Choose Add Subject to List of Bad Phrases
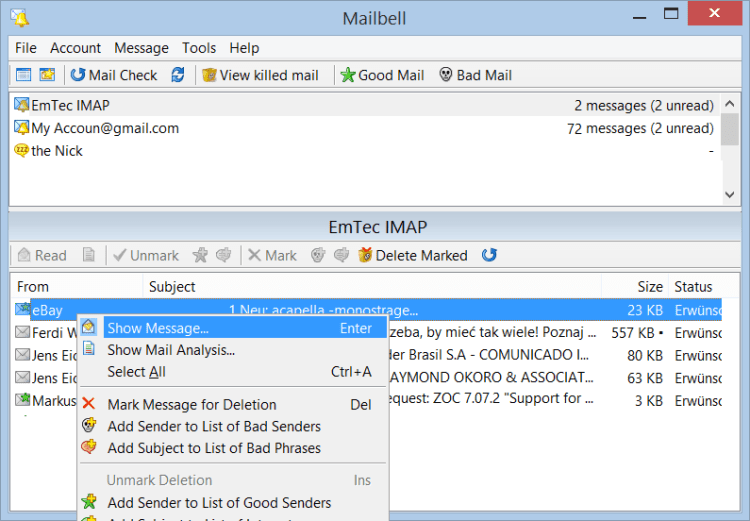 coord(233,448)
